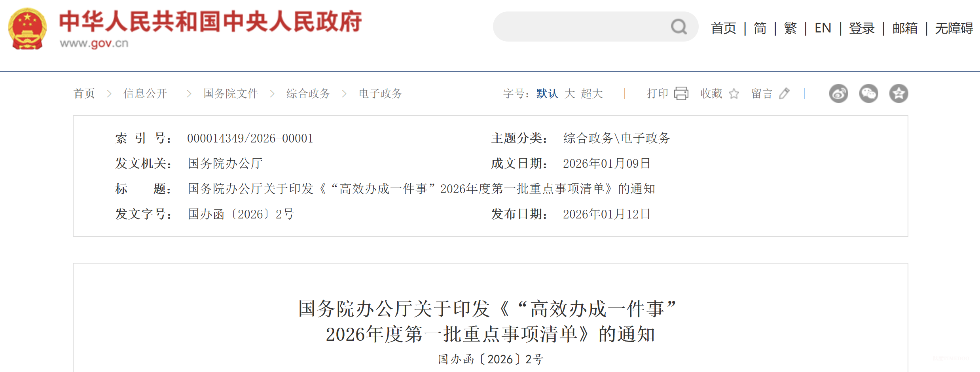Click the large article headline
Image resolution: width=980 pixels, height=372 pixels.
coord(487,321)
